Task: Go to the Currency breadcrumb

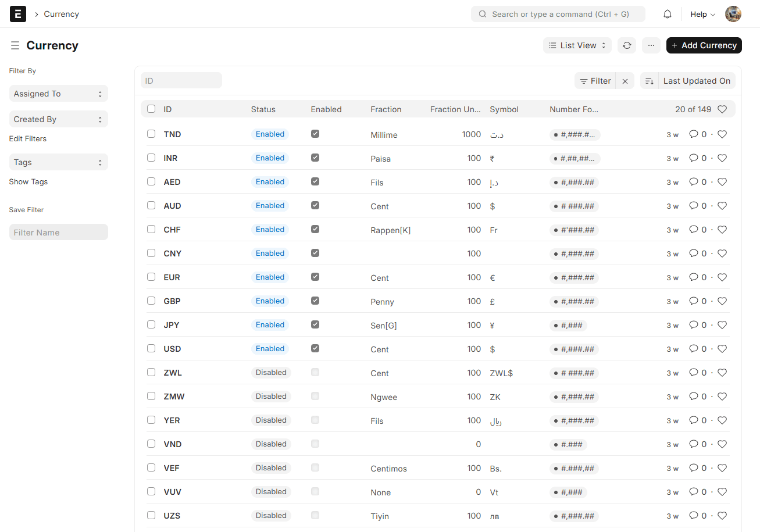Action: point(62,14)
